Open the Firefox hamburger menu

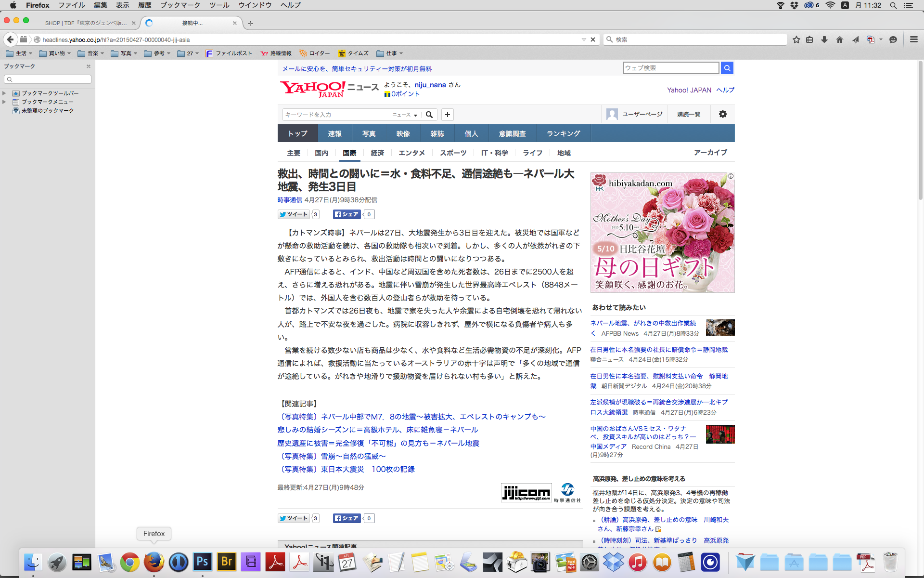(913, 39)
